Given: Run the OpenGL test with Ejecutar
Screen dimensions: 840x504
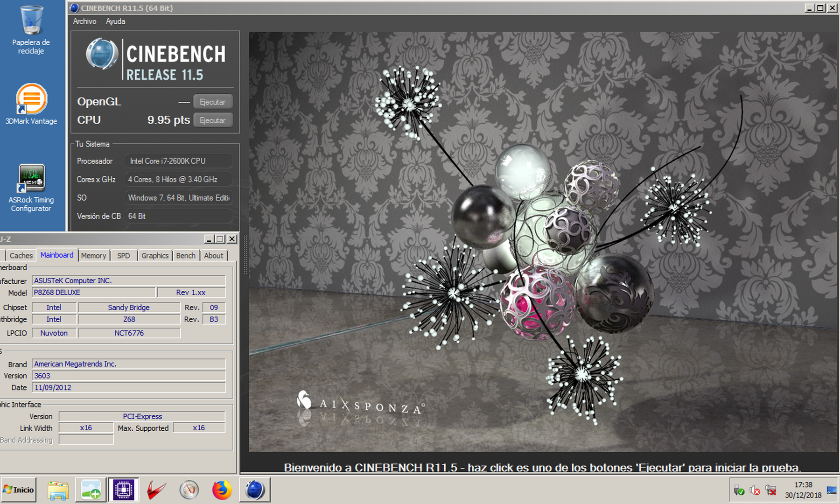Looking at the screenshot, I should click(x=213, y=102).
